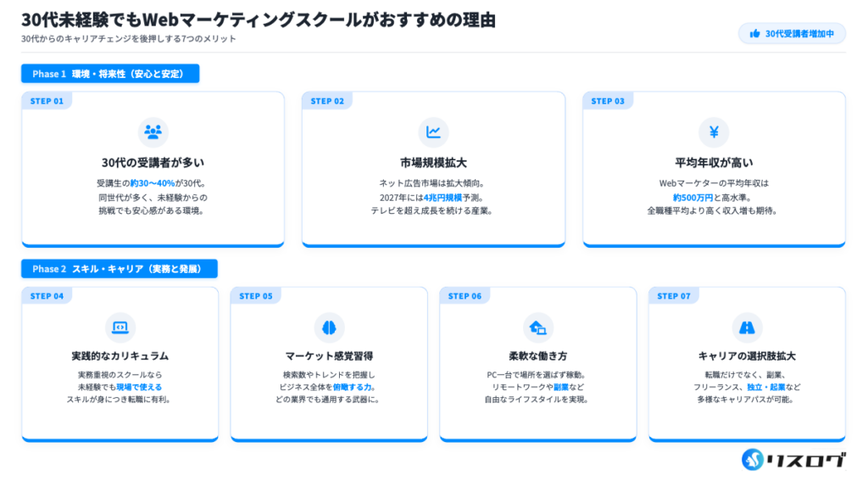Image resolution: width=868 pixels, height=481 pixels.
Task: Click the yen currency icon in STEP 03
Action: coord(714,131)
